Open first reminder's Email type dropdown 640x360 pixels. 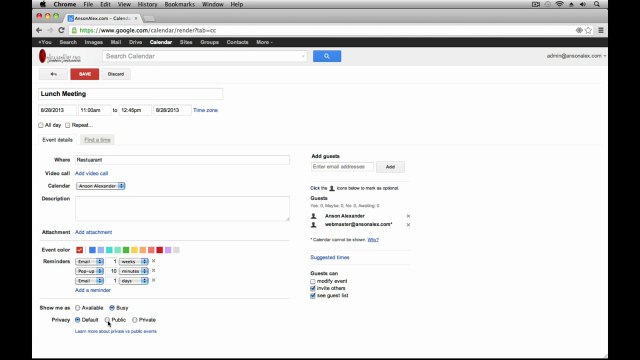pos(89,261)
